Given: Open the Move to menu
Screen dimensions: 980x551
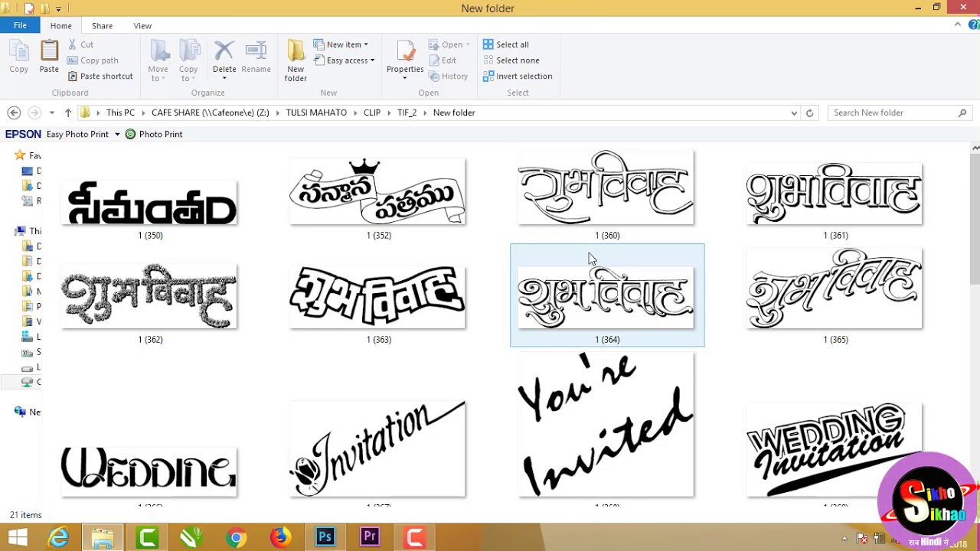Looking at the screenshot, I should pos(158,61).
